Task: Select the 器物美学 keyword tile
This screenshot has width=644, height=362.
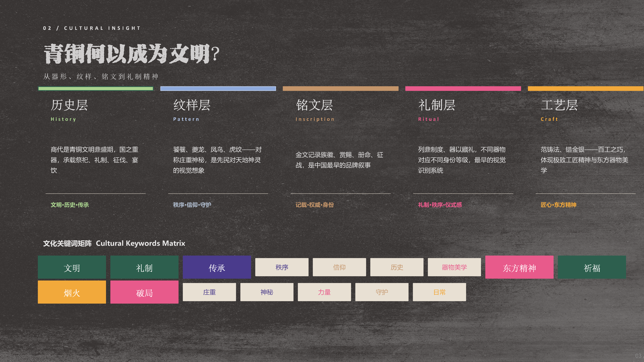Action: tap(454, 267)
